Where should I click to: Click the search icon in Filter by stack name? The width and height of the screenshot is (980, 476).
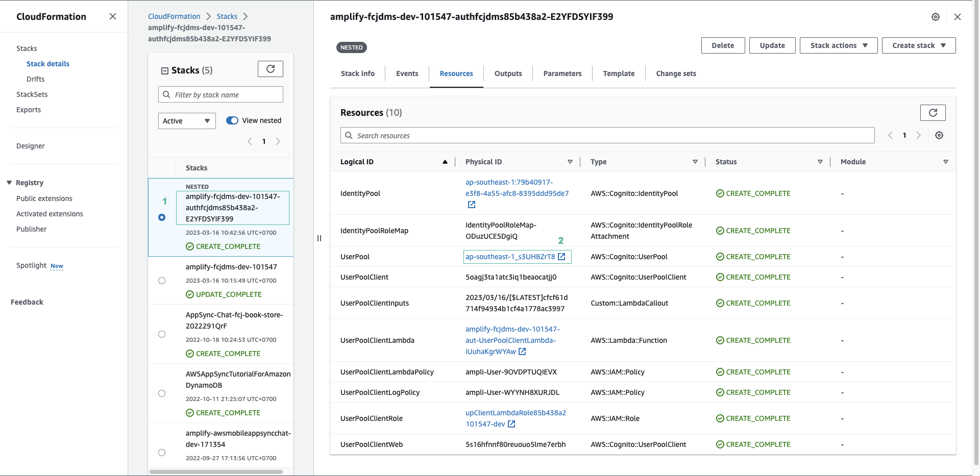166,94
